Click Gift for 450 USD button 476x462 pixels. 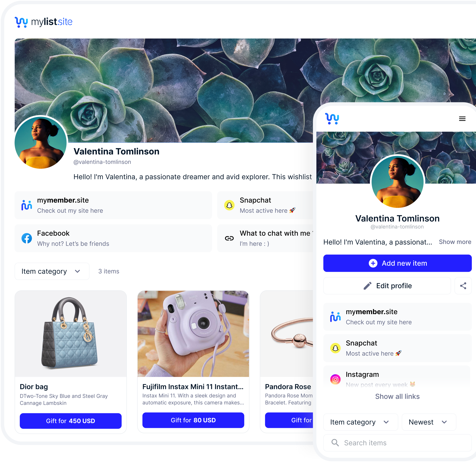tap(71, 421)
